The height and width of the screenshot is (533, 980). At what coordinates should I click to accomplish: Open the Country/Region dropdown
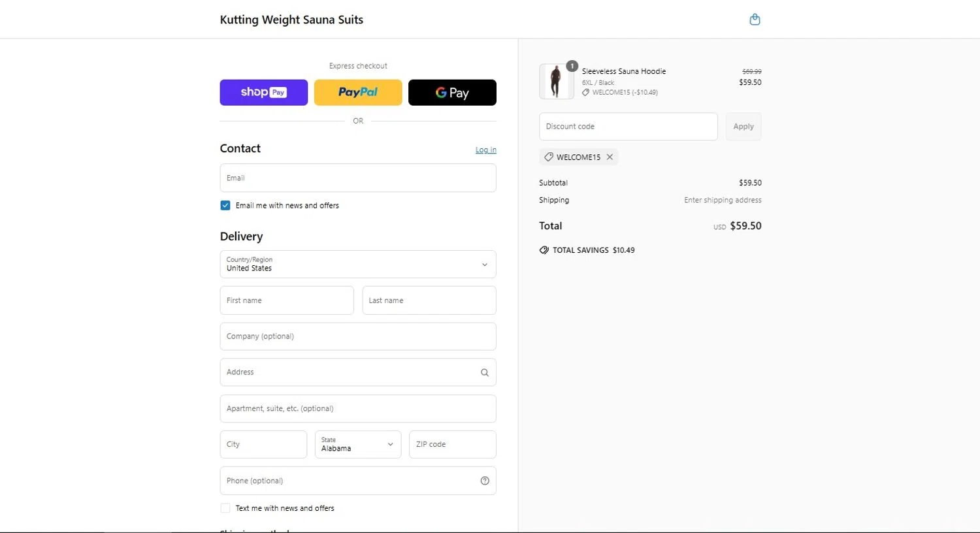(x=358, y=265)
